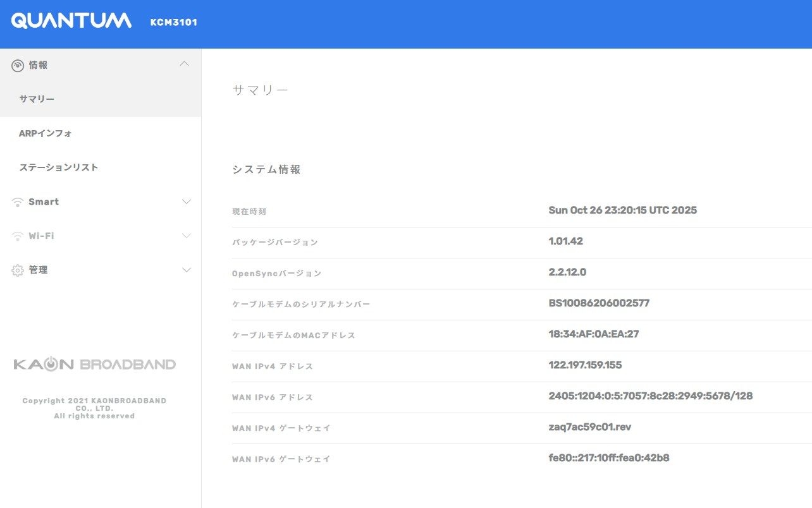Select the KCM3101 model label in header
Screen dimensions: 812x508
[173, 23]
